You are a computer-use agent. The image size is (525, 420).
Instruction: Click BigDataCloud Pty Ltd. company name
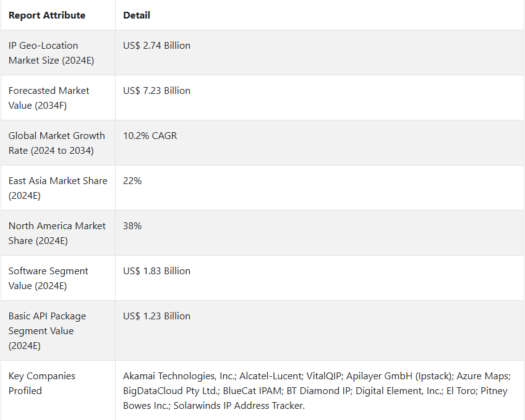coord(171,391)
